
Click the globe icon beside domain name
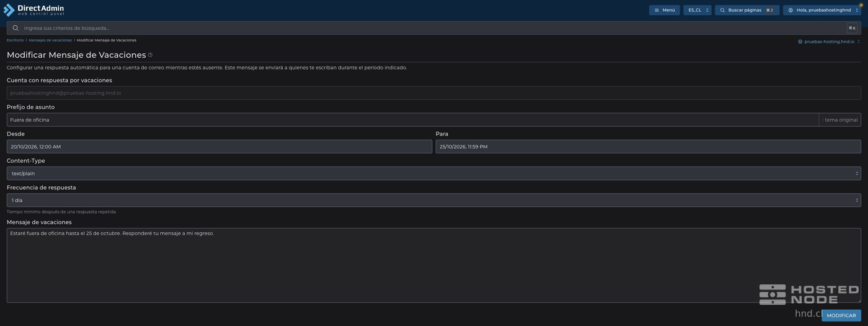tap(800, 42)
